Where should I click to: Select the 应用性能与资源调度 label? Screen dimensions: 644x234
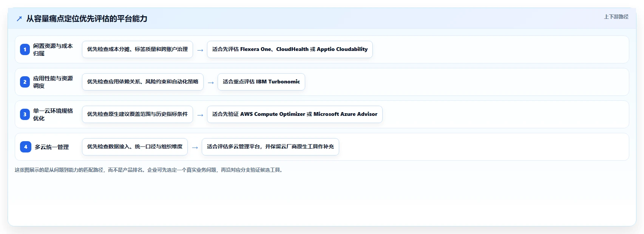point(53,82)
